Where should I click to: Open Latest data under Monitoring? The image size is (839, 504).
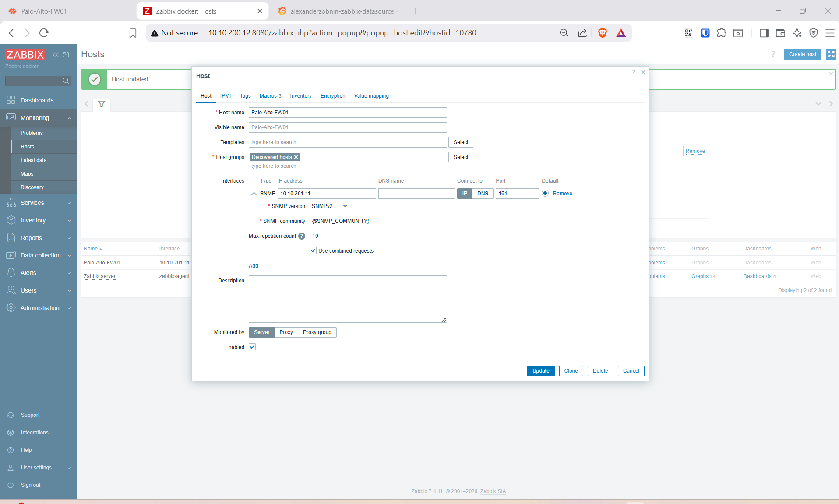(x=43, y=160)
